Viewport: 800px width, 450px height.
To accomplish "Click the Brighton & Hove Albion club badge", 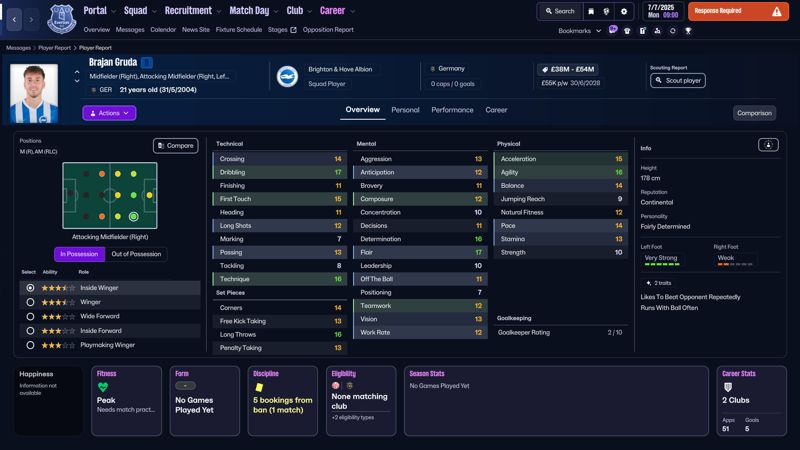I will point(287,77).
